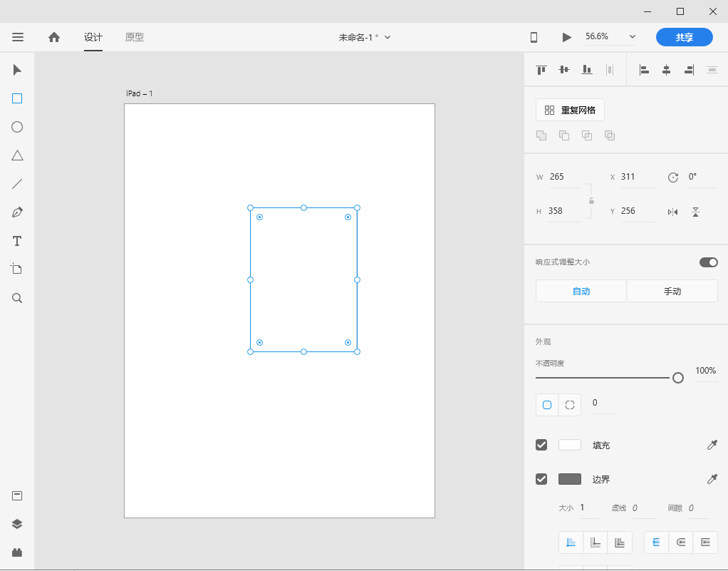728x571 pixels.
Task: Switch to the 原型 tab
Action: coord(135,37)
